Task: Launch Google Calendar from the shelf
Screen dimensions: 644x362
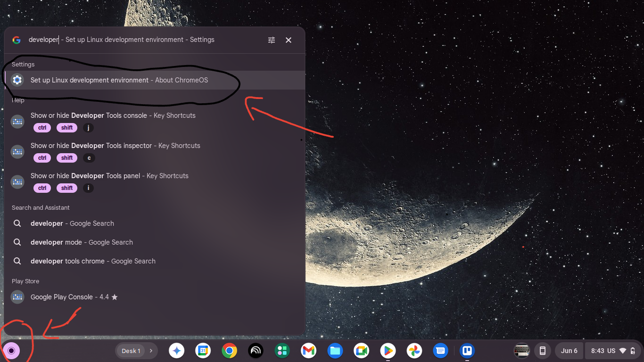Action: (203, 351)
